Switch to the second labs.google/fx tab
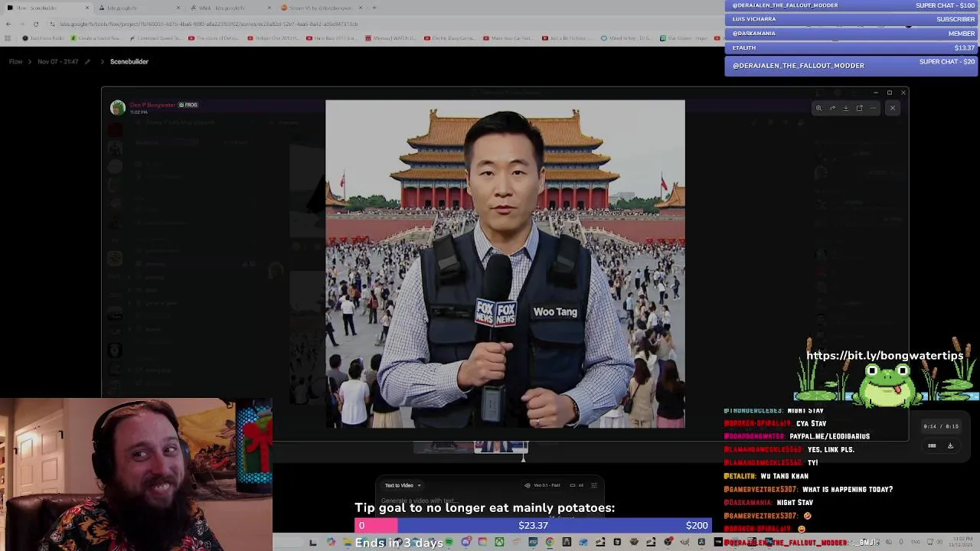Screen dimensions: 980x551 139,8
